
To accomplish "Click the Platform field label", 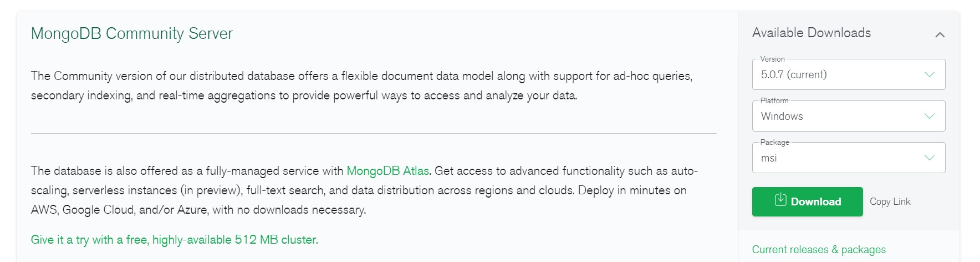I will pos(774,100).
